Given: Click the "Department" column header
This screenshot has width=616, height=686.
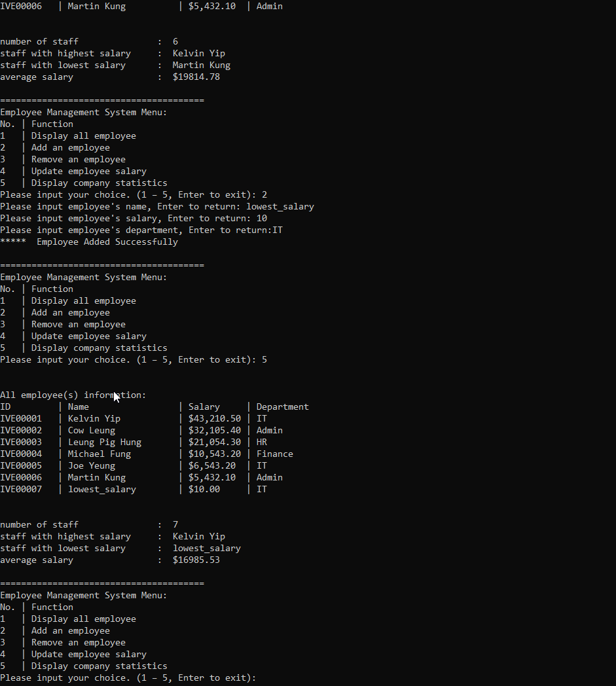Looking at the screenshot, I should point(283,407).
